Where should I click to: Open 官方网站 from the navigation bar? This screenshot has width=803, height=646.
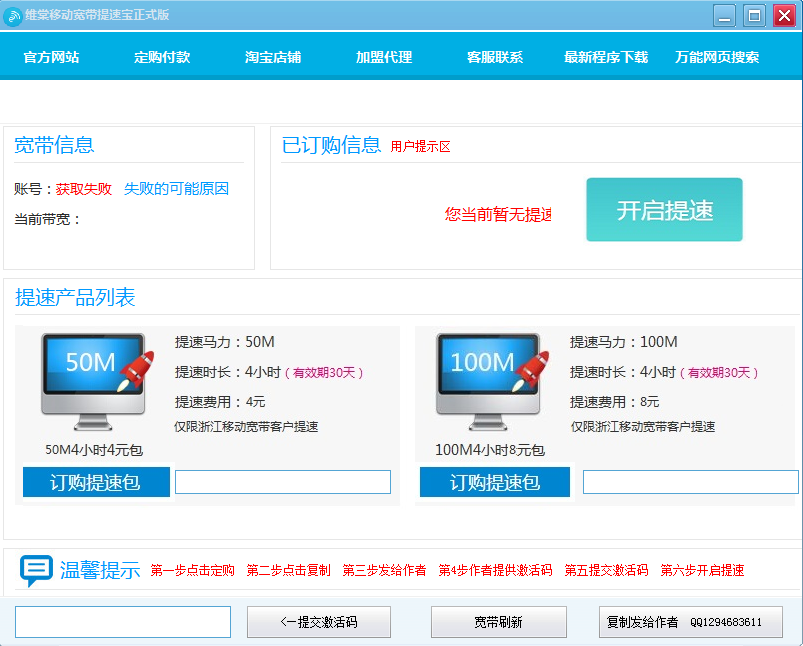coord(51,58)
